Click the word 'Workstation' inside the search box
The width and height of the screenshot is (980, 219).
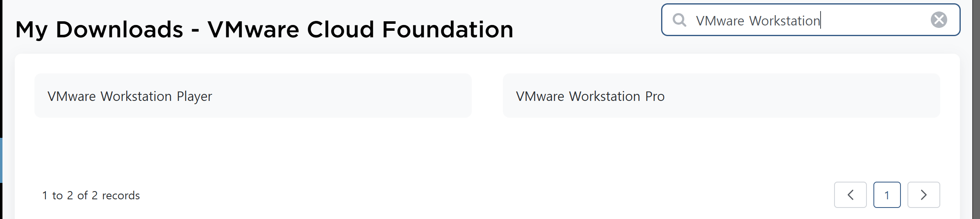(x=784, y=21)
